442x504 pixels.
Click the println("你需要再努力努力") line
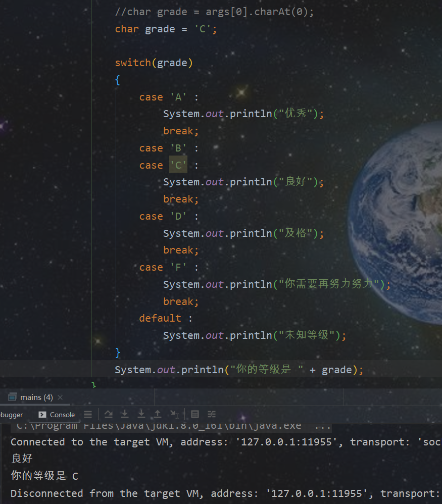tap(277, 284)
